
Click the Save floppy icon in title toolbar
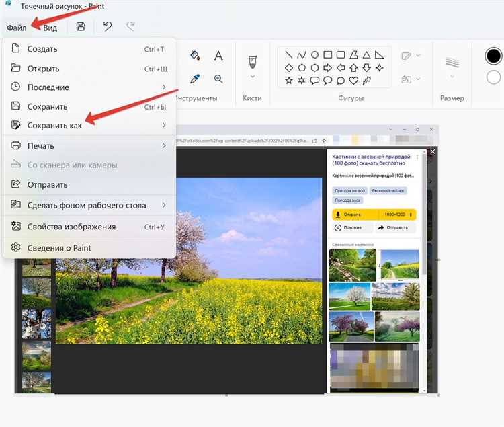(x=81, y=27)
